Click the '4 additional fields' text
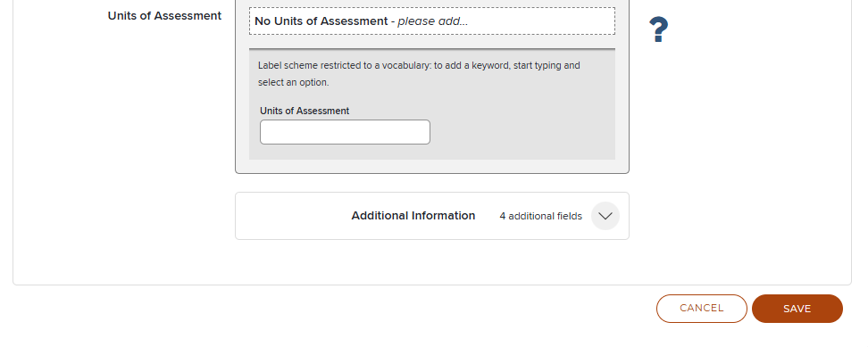This screenshot has height=347, width=868. click(x=541, y=216)
